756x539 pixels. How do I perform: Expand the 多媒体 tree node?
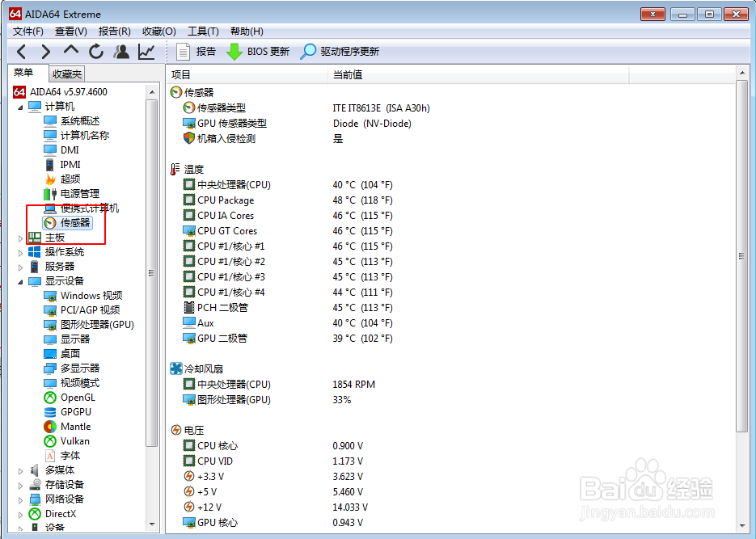point(20,470)
